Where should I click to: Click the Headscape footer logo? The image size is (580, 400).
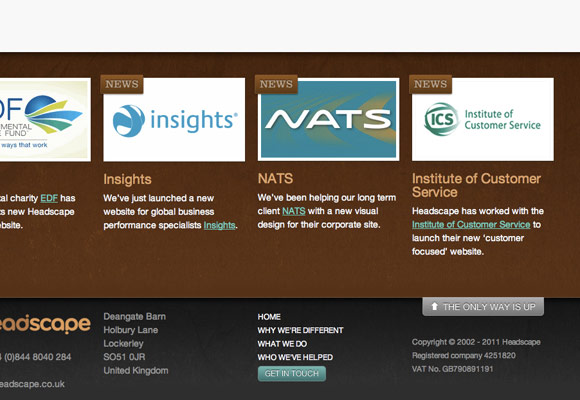[45, 324]
